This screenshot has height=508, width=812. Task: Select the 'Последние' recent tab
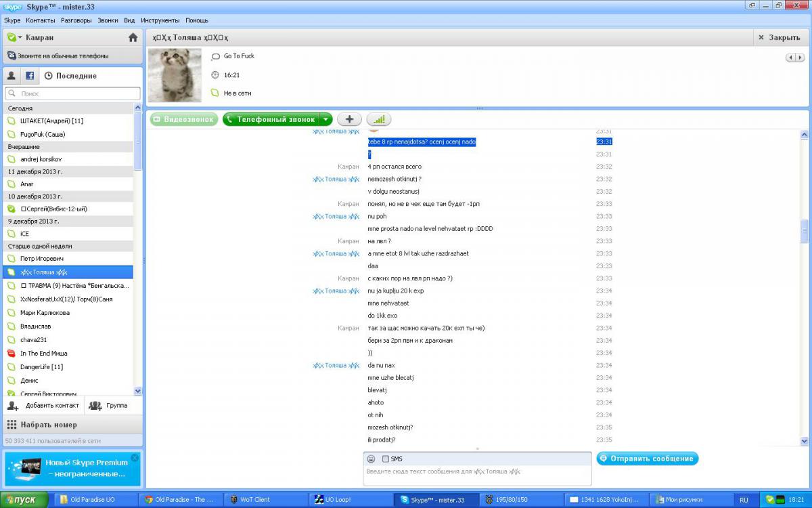pos(70,76)
